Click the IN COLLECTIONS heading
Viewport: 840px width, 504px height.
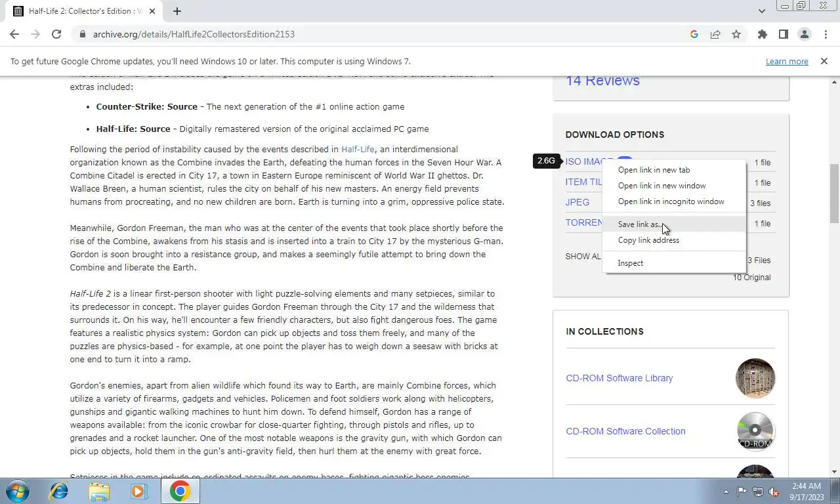click(x=604, y=331)
